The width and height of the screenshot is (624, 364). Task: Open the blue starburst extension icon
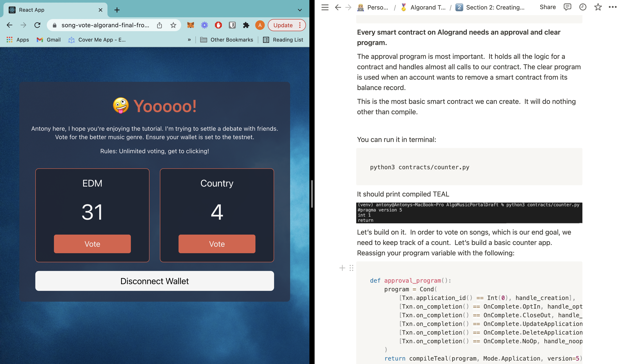coord(204,25)
